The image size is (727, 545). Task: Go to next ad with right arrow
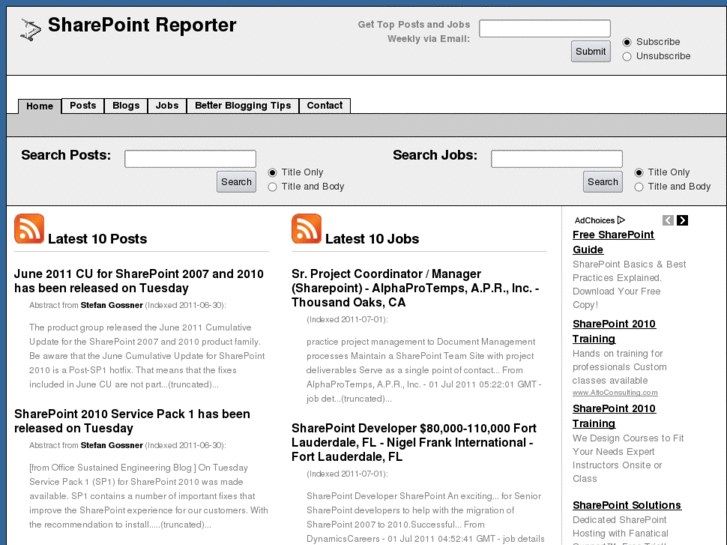point(682,220)
